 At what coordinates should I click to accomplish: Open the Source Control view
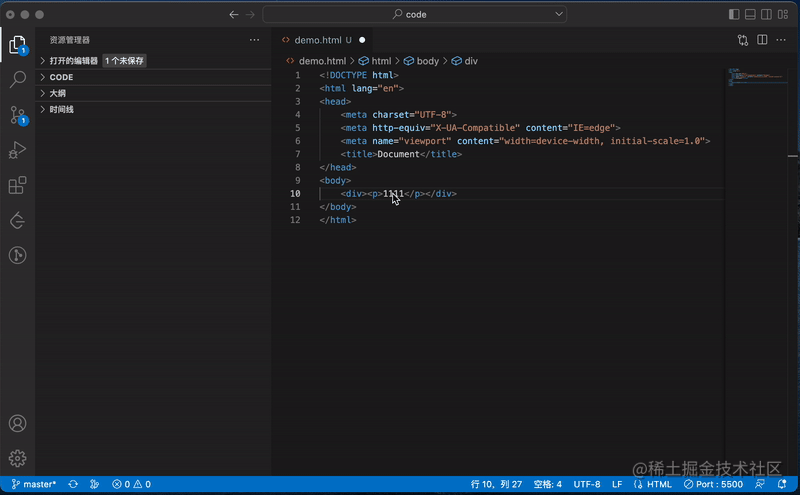click(17, 115)
